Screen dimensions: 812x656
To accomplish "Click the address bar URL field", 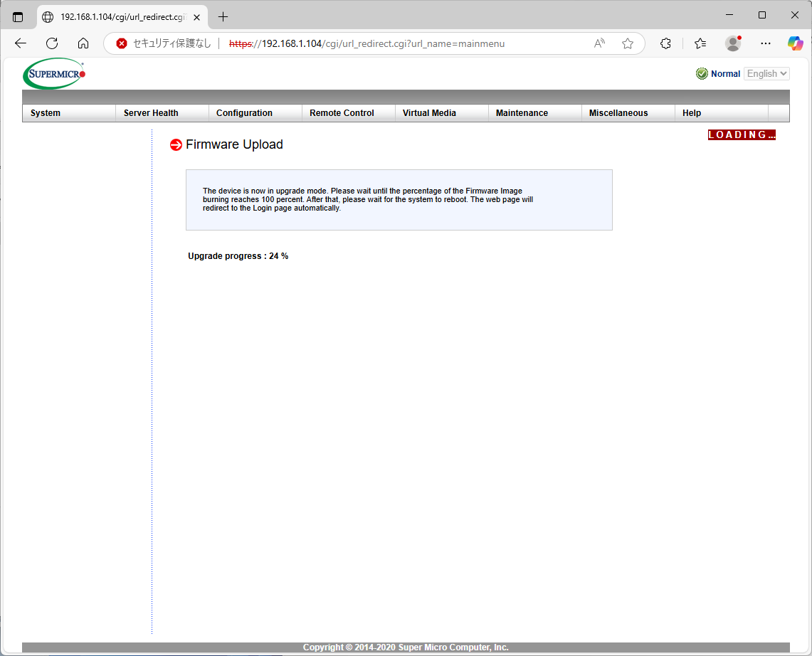I will click(399, 43).
